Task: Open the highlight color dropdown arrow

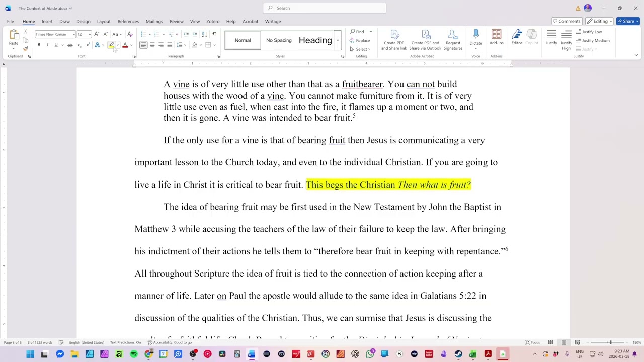Action: pos(117,45)
